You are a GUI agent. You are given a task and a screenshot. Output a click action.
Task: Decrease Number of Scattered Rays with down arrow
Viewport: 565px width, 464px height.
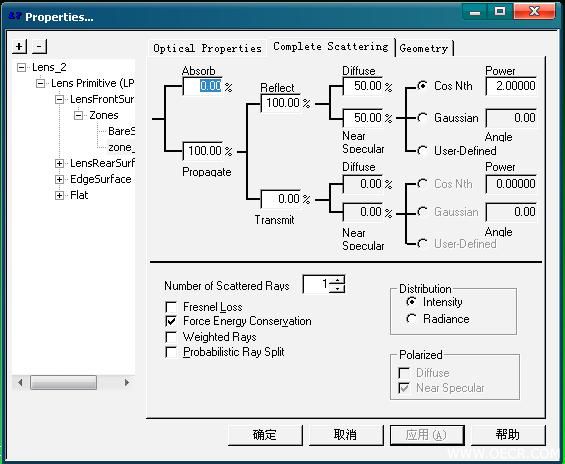click(x=337, y=289)
